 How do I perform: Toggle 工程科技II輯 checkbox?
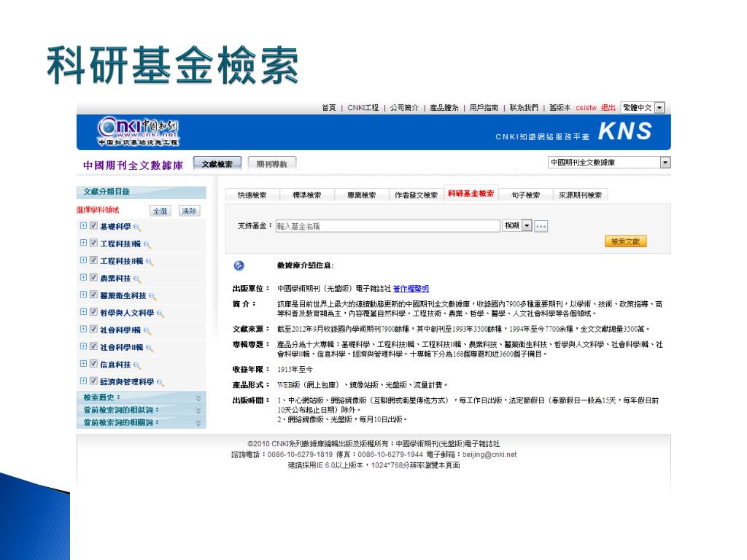[x=93, y=260]
